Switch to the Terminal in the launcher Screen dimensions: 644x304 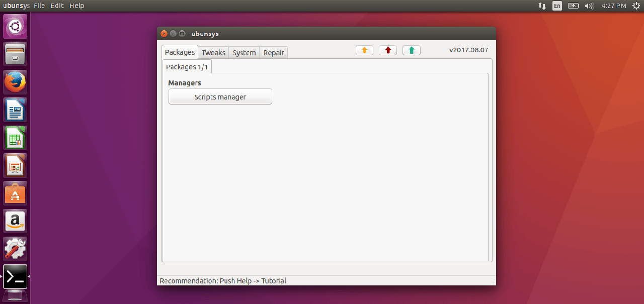click(15, 276)
